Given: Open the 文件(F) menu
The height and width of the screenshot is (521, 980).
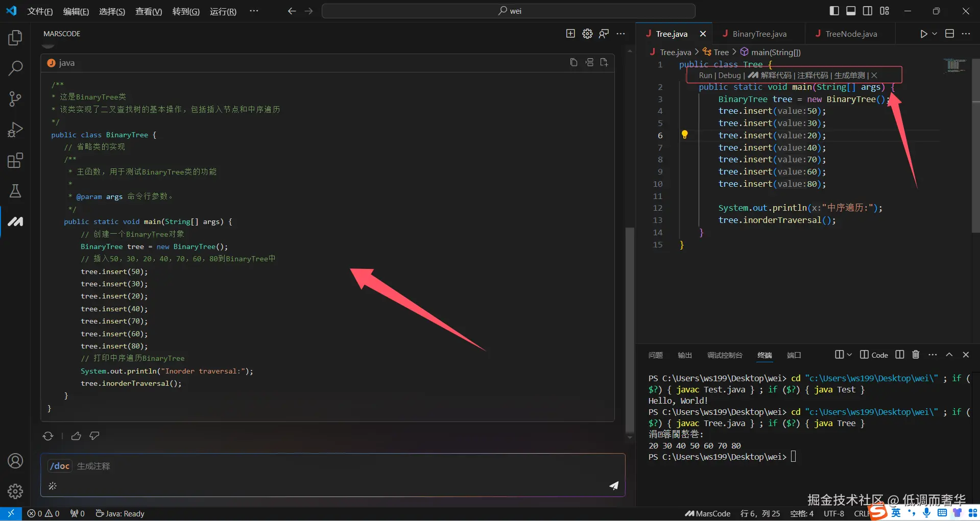Looking at the screenshot, I should (40, 11).
